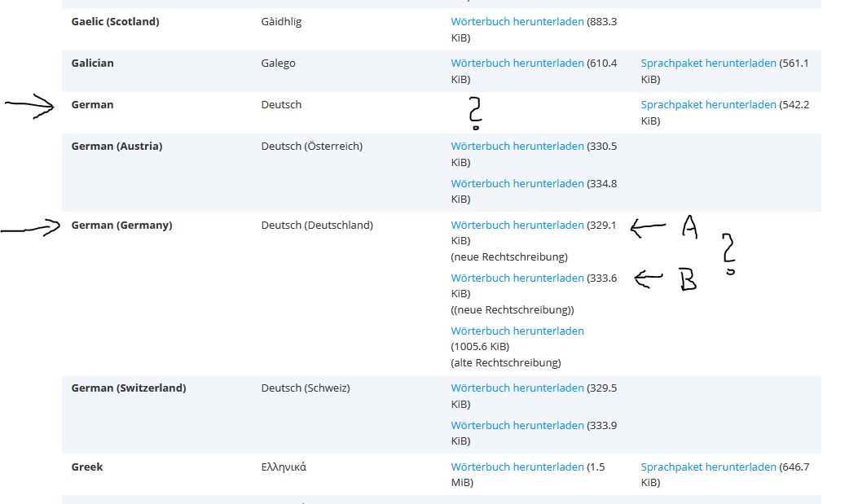
Task: Download the 333.9 KiB German (Switzerland) dictionary
Action: (x=517, y=426)
